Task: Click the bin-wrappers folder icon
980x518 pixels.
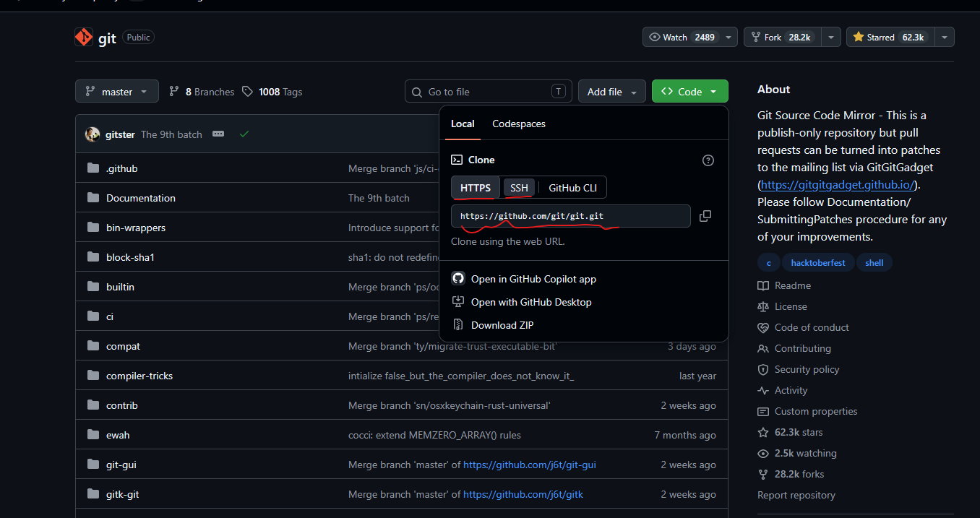Action: 93,228
